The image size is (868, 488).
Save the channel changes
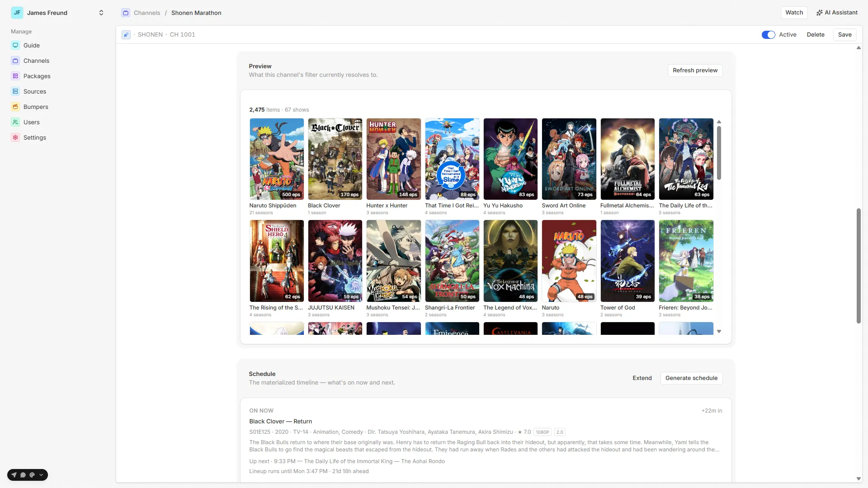click(844, 35)
